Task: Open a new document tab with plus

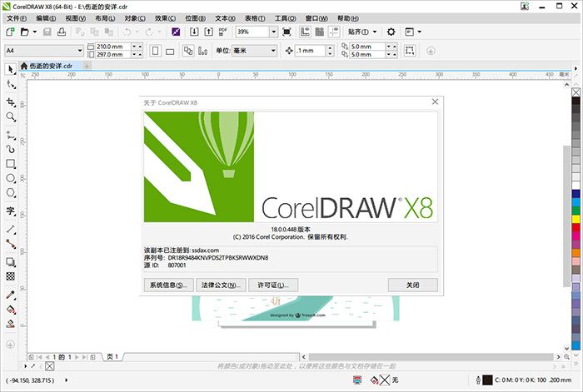Action: [87, 66]
